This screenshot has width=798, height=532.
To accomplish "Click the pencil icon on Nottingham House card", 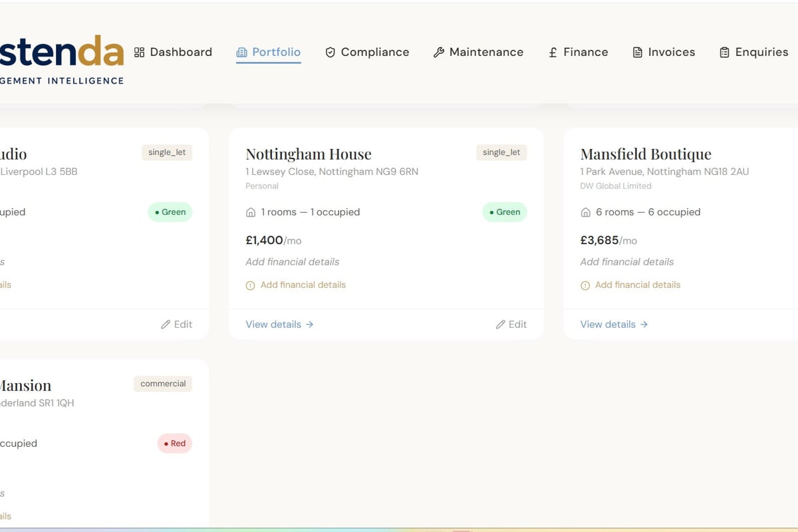I will point(500,325).
